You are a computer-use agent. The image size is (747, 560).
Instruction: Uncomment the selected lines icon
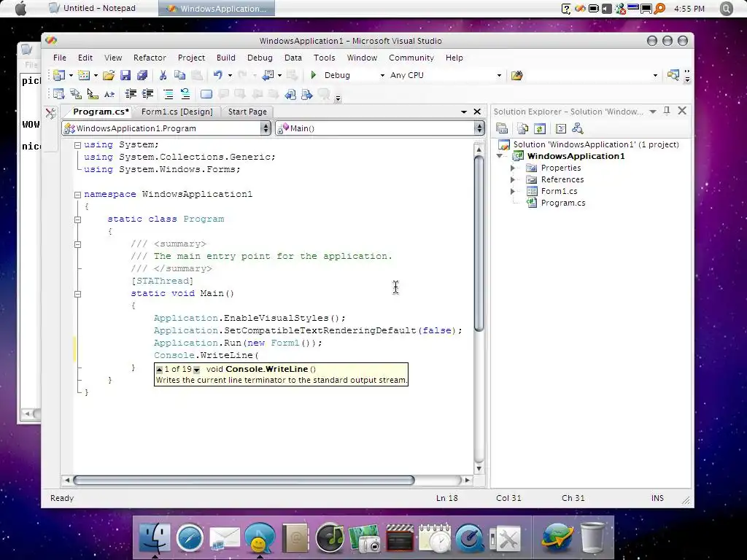click(185, 94)
